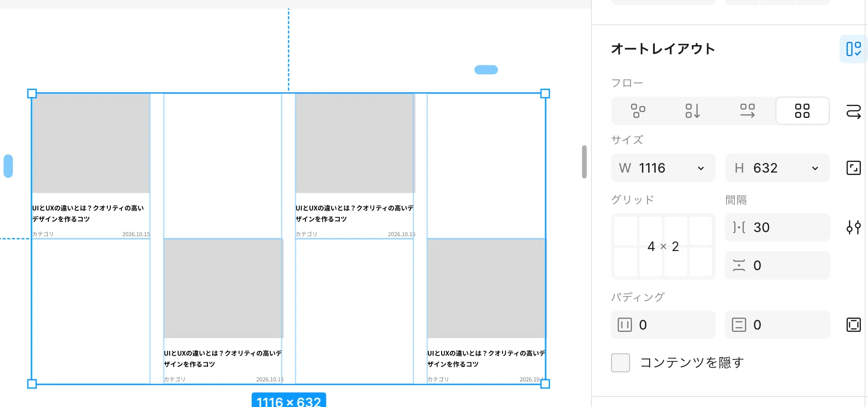Screen dimensions: 868x407
Task: Click the auto layout icon beside オートレイアウト heading
Action: click(854, 49)
